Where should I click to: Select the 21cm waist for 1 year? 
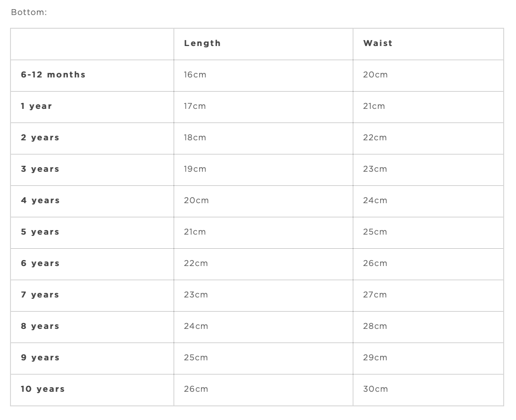click(374, 106)
